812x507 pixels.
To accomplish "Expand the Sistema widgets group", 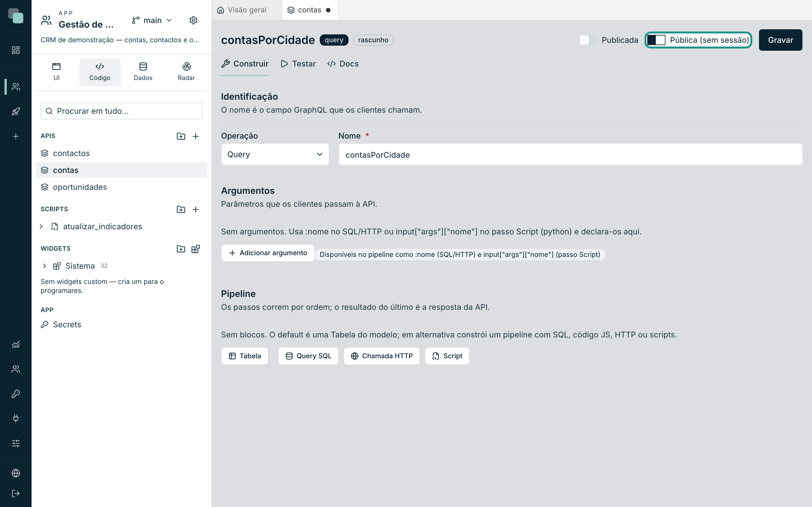I will [44, 266].
